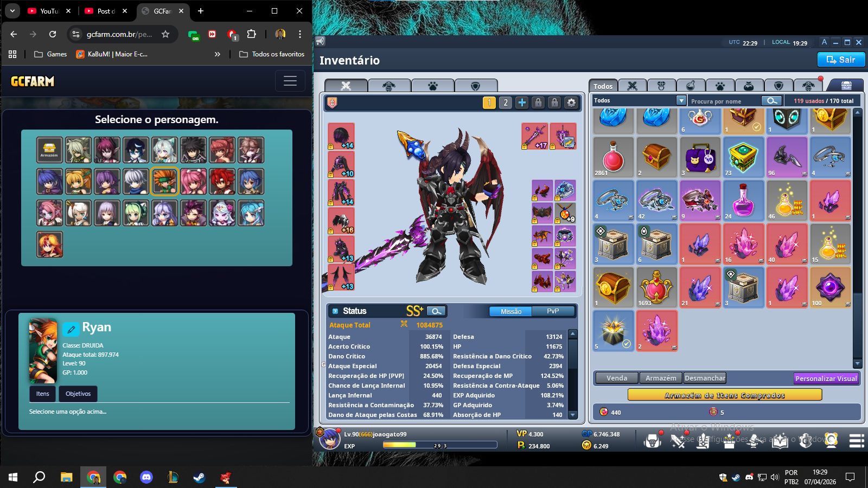Open File Explorer from the taskbar
This screenshot has width=868, height=488.
[66, 477]
